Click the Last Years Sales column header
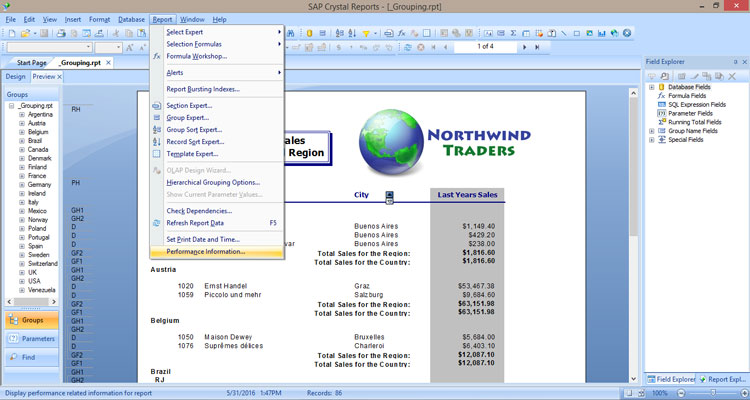The image size is (750, 400). tap(467, 195)
